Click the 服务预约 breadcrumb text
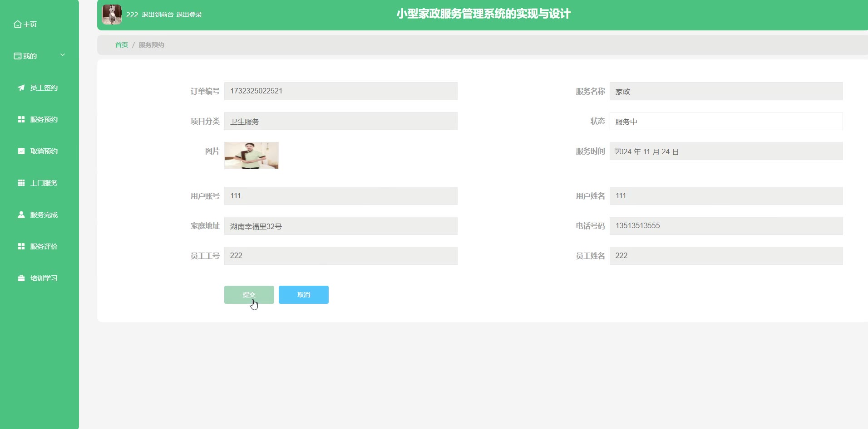868x429 pixels. 152,45
